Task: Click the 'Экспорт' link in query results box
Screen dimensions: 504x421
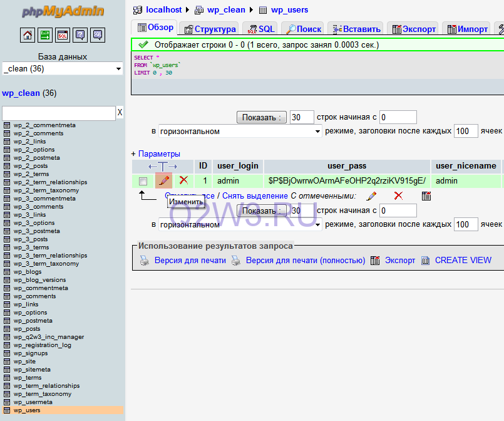Action: pyautogui.click(x=400, y=260)
